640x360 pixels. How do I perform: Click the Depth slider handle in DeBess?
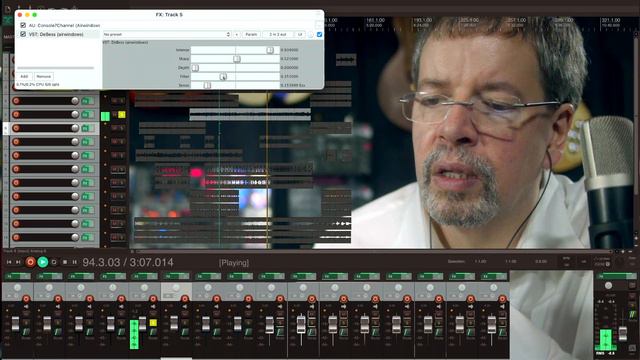point(195,68)
